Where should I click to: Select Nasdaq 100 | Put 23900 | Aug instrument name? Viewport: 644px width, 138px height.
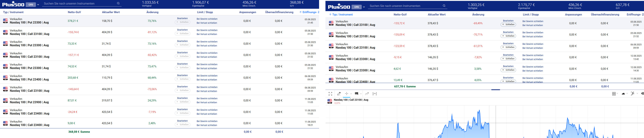click(29, 102)
